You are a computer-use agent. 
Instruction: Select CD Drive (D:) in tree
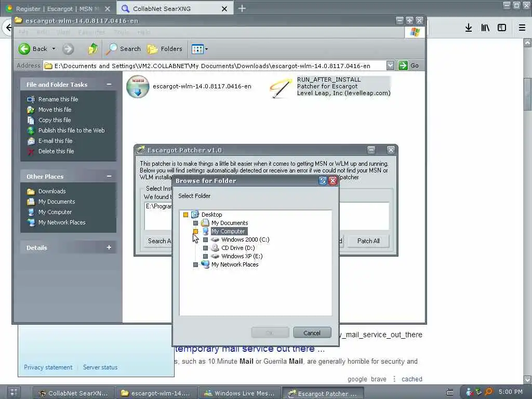click(238, 248)
